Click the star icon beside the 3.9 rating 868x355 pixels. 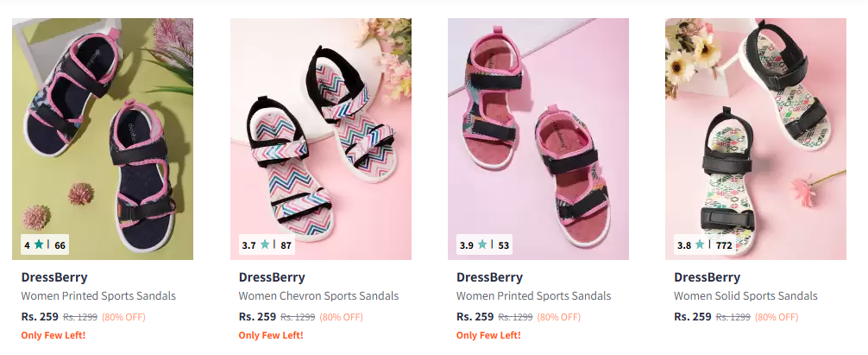[483, 244]
